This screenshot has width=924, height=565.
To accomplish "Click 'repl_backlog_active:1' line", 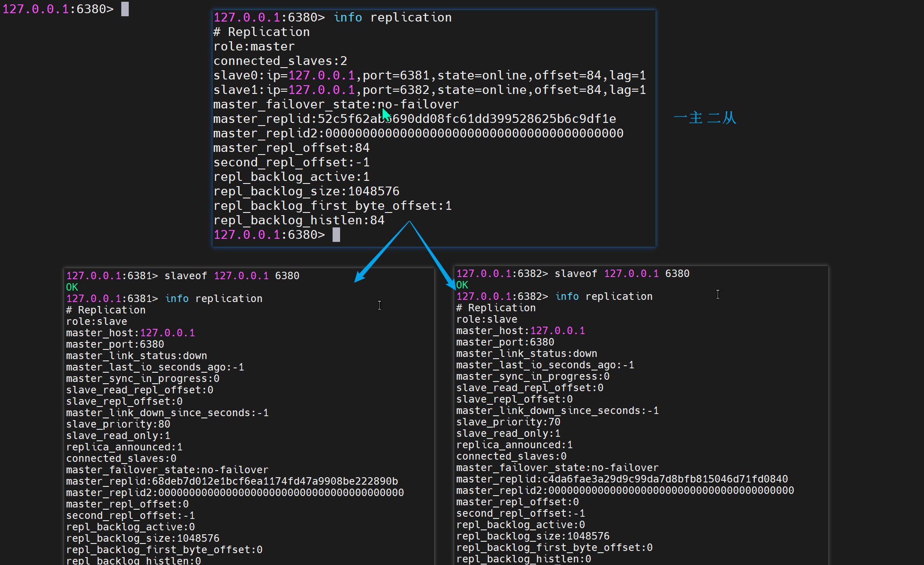I will 291,177.
